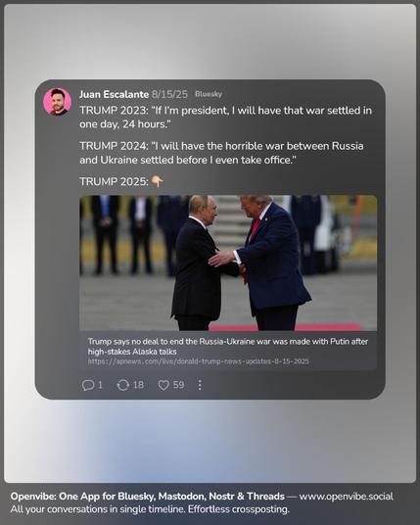Viewport: 420px width, 525px height.
Task: Click the like count 59
Action: click(179, 385)
